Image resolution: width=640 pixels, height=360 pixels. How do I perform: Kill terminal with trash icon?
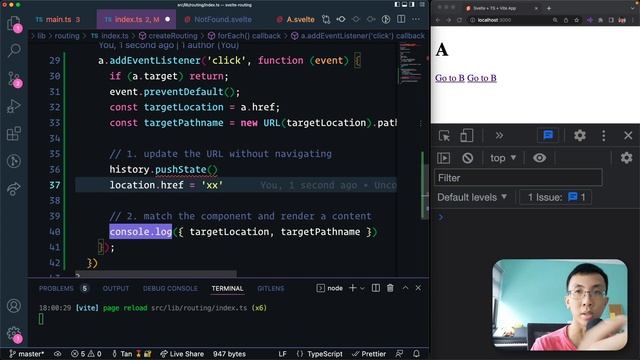tap(390, 288)
